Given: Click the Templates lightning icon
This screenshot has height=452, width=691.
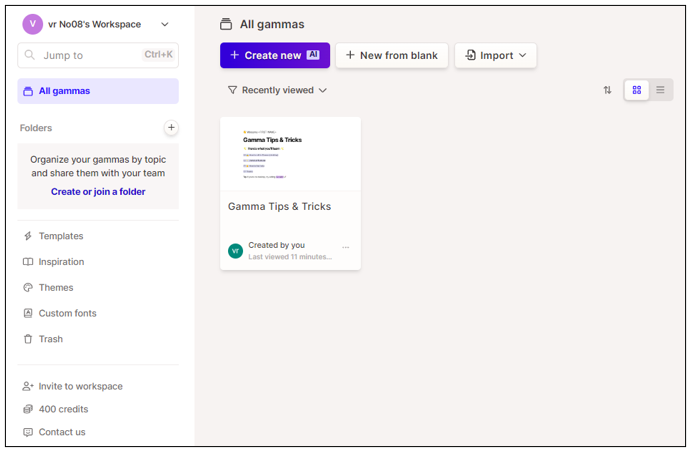Looking at the screenshot, I should [x=28, y=236].
